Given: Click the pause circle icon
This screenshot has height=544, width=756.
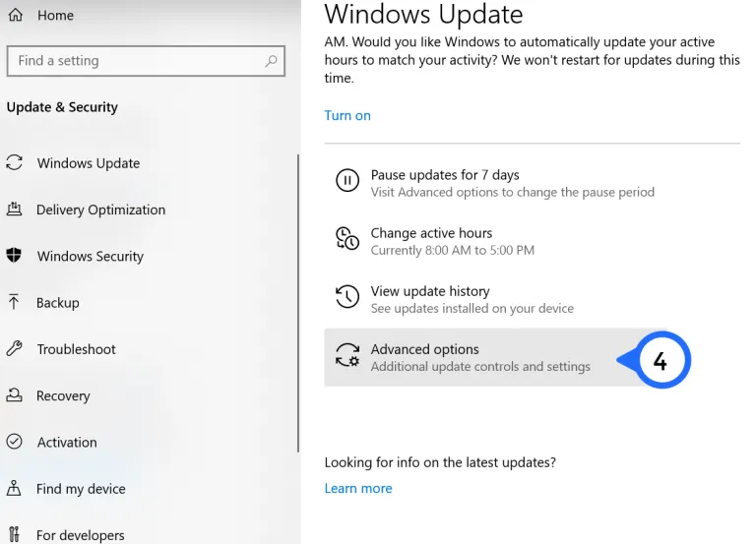Looking at the screenshot, I should 347,181.
